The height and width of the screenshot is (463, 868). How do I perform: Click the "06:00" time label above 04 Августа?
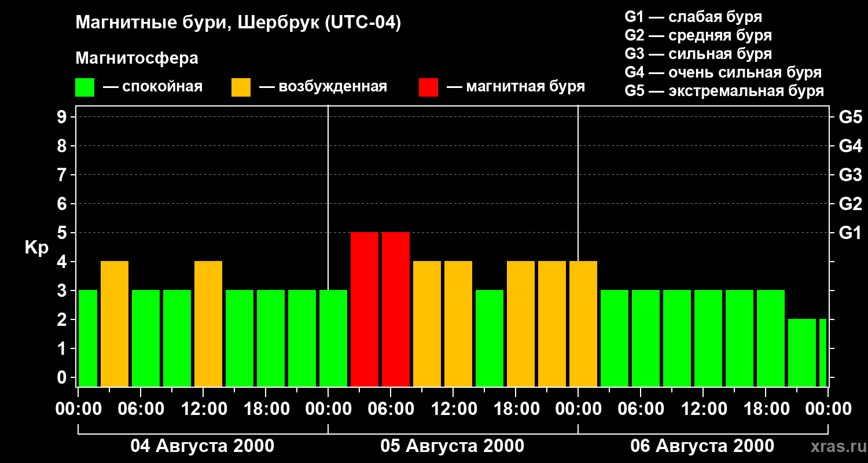click(x=141, y=409)
